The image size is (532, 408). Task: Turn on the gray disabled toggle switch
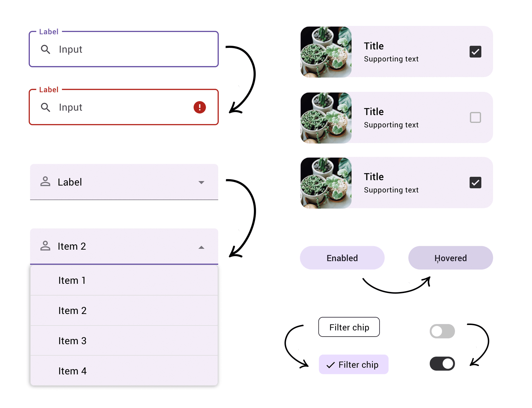442,331
